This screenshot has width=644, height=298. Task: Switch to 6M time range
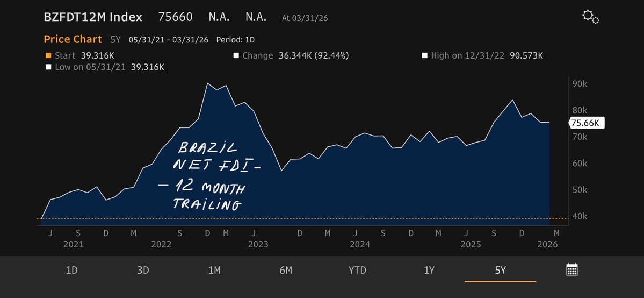[x=286, y=271]
